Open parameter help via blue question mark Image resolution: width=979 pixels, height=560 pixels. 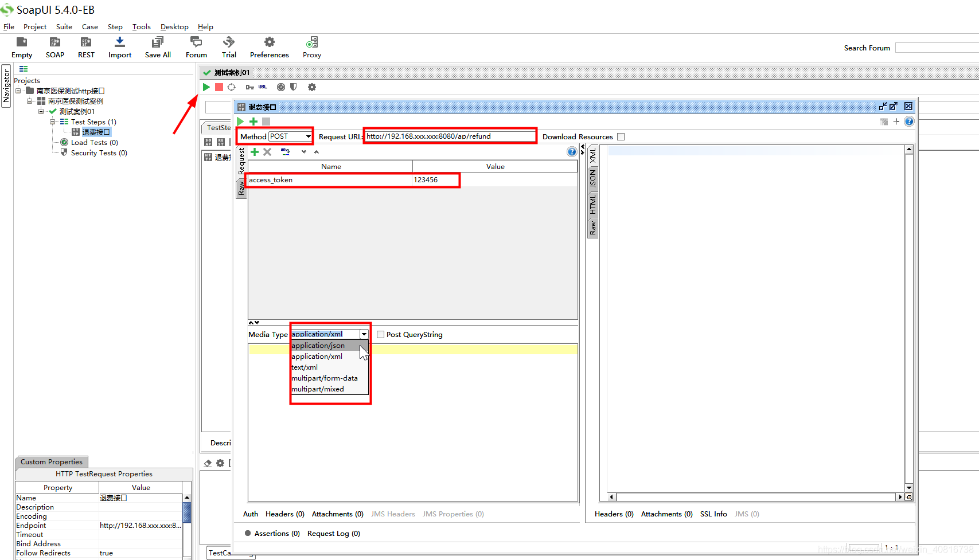(x=572, y=152)
